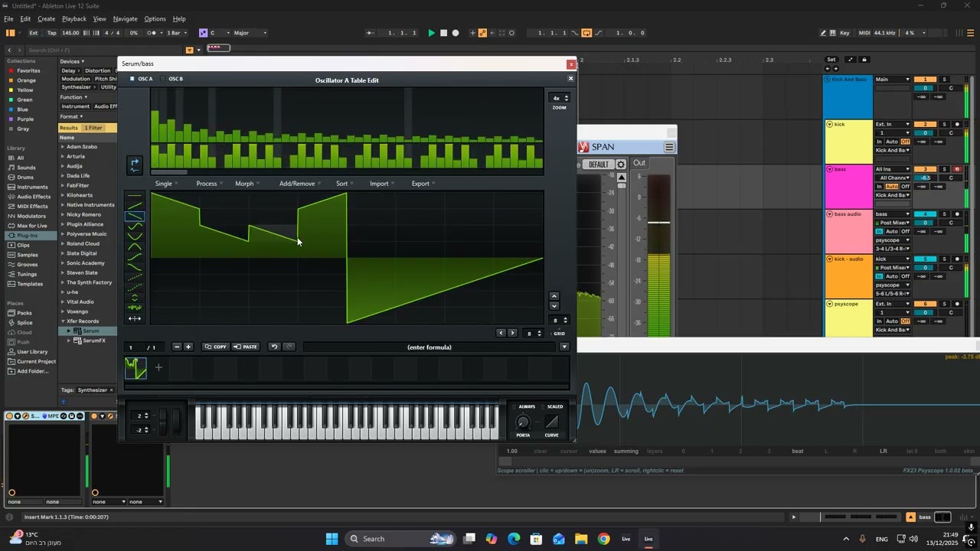Select the sine S-curve draw tool

click(x=135, y=227)
